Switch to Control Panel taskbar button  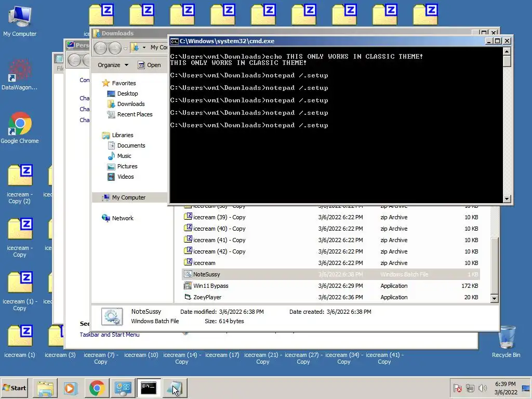123,388
